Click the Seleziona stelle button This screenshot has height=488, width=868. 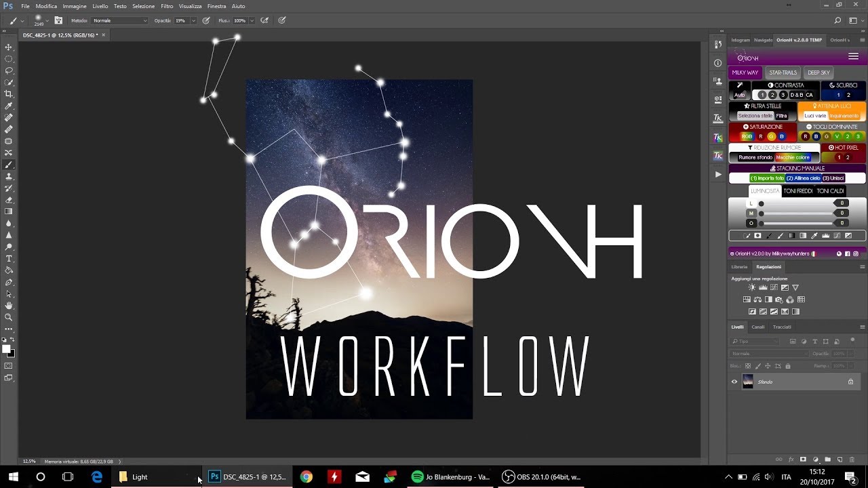[755, 116]
